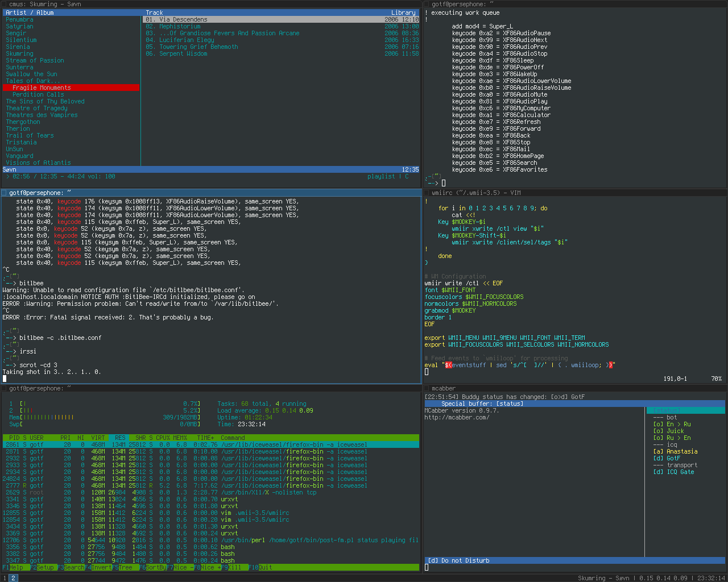Click the clock 23:32:14 in wmii status bar

[712, 578]
